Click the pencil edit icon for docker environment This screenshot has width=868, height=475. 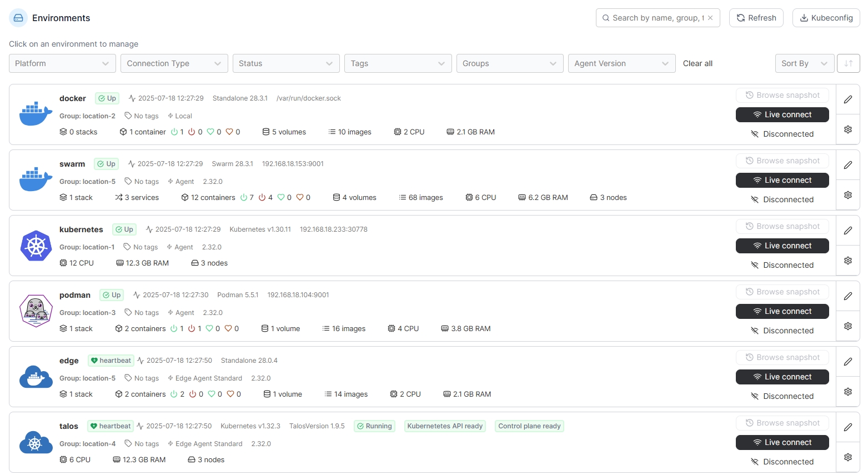click(x=847, y=99)
